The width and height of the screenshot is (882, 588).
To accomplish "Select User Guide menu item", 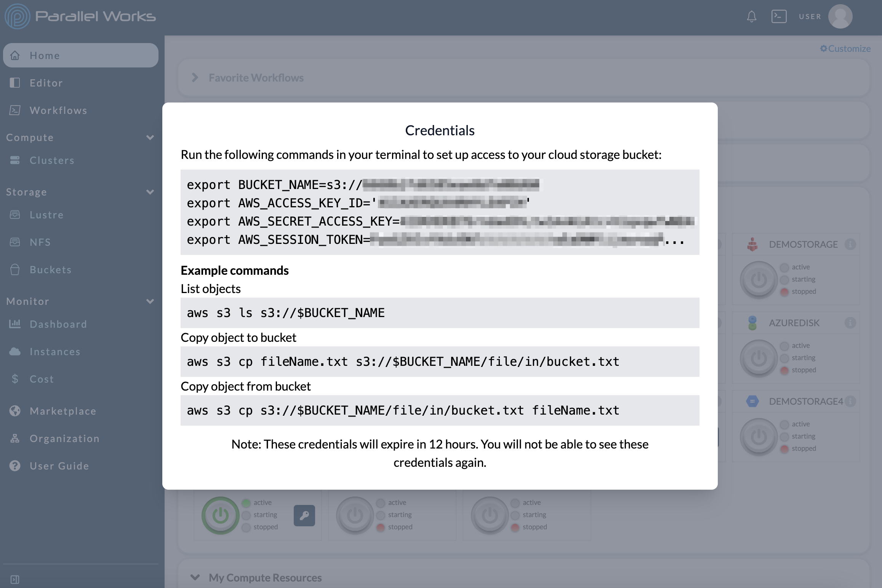I will tap(59, 465).
